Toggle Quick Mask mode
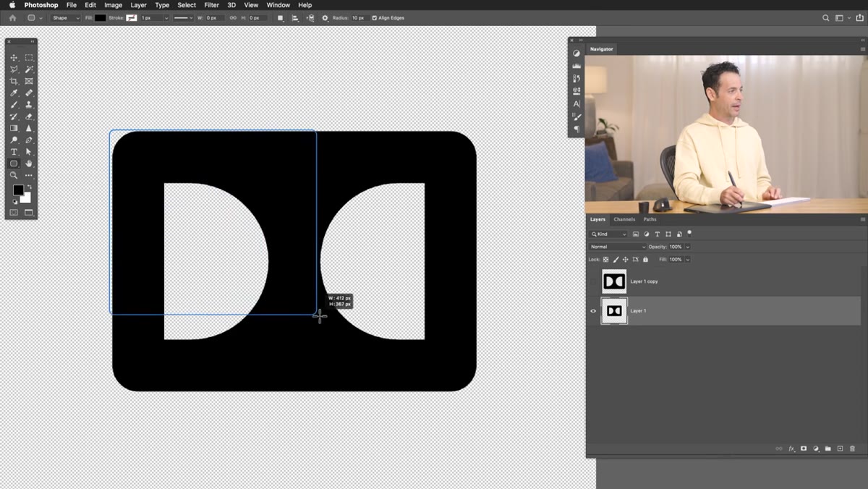The width and height of the screenshot is (868, 489). tap(14, 213)
